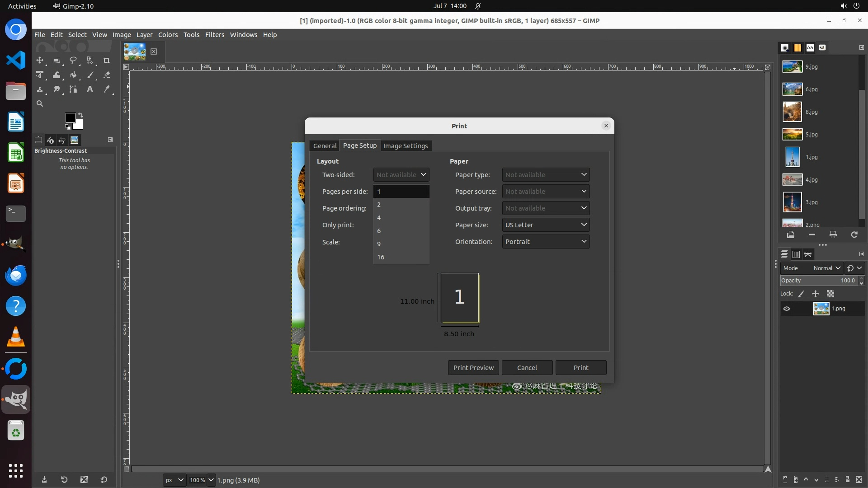Open the Orientation Portrait dropdown
Image resolution: width=868 pixels, height=488 pixels.
click(546, 242)
